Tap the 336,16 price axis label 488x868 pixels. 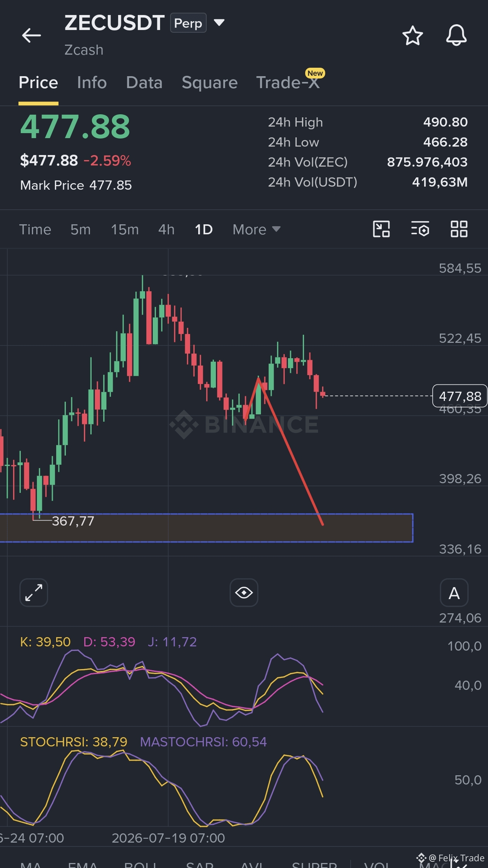460,549
